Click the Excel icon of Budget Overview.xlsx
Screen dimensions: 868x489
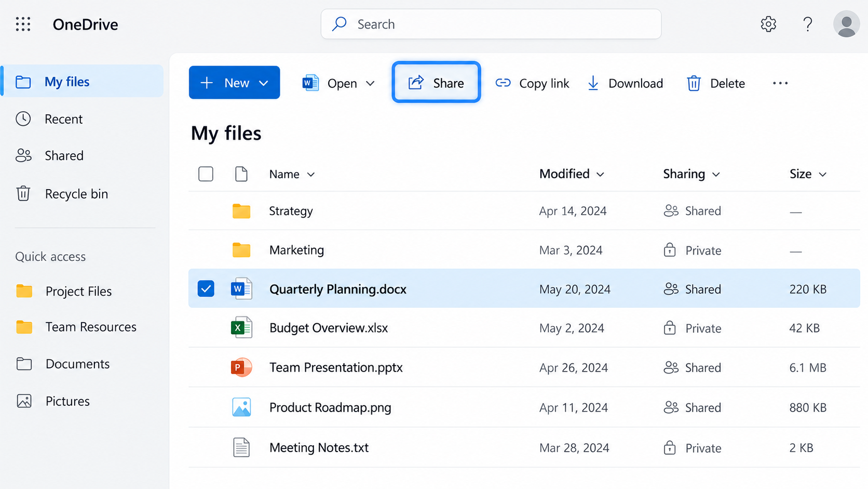(x=241, y=328)
